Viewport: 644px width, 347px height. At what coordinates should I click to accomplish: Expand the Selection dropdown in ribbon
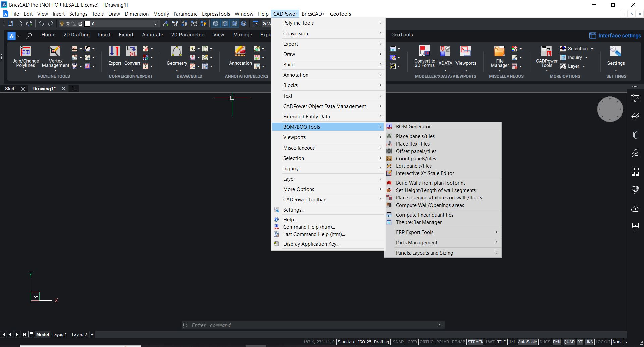(x=592, y=49)
